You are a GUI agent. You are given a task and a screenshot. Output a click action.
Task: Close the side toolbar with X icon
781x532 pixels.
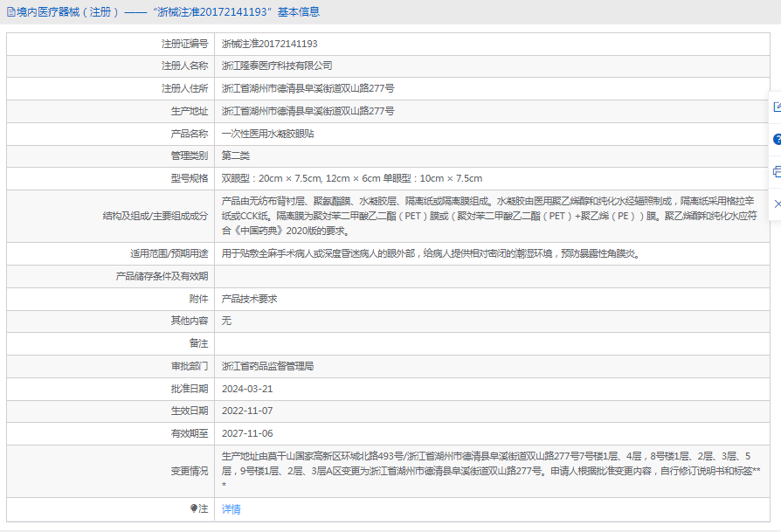(777, 204)
